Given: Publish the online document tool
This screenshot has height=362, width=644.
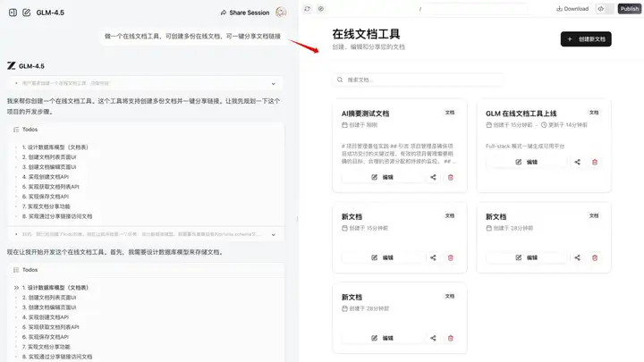Looking at the screenshot, I should tap(629, 9).
